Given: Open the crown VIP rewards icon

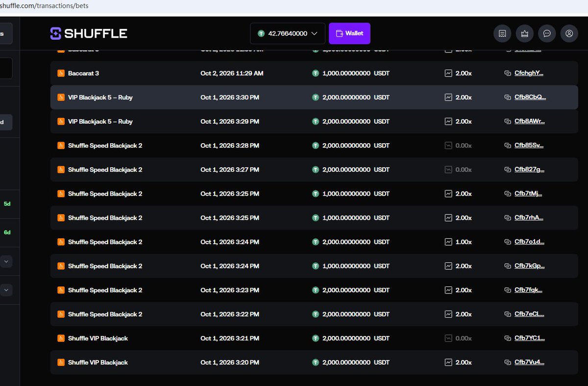Looking at the screenshot, I should point(524,33).
